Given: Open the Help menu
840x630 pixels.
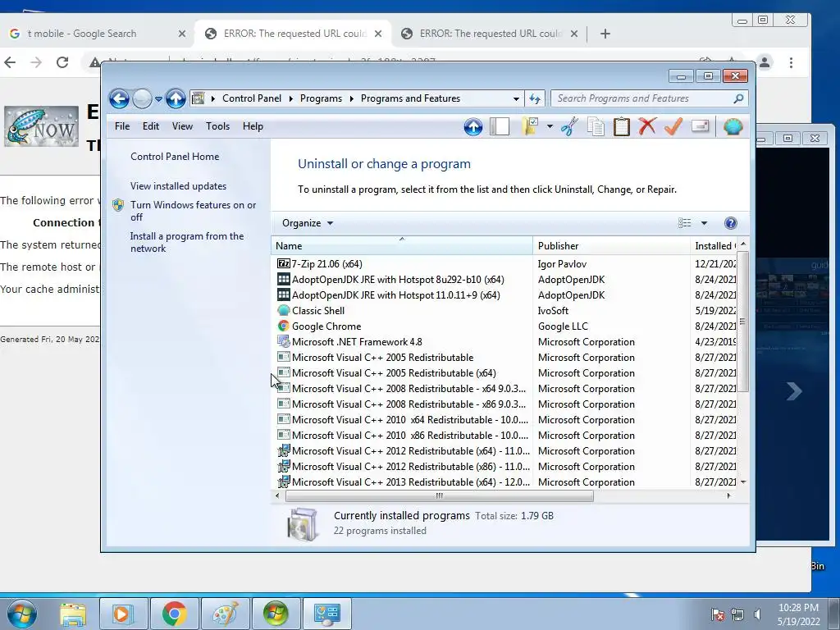Looking at the screenshot, I should point(253,126).
